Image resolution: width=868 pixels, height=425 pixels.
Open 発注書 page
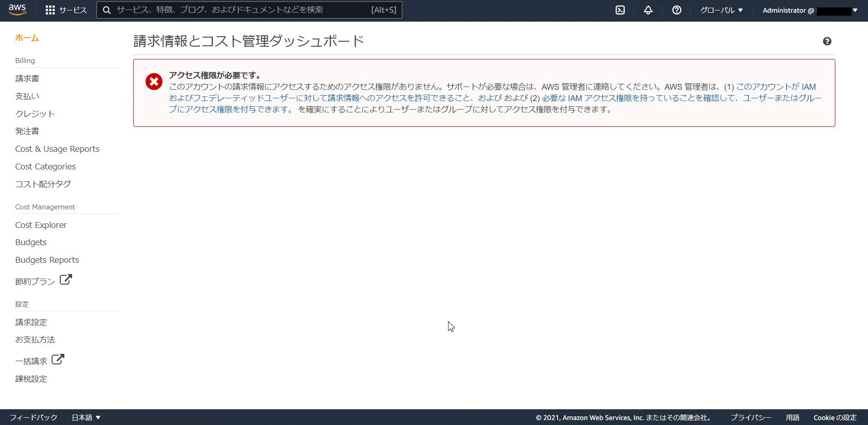click(27, 131)
